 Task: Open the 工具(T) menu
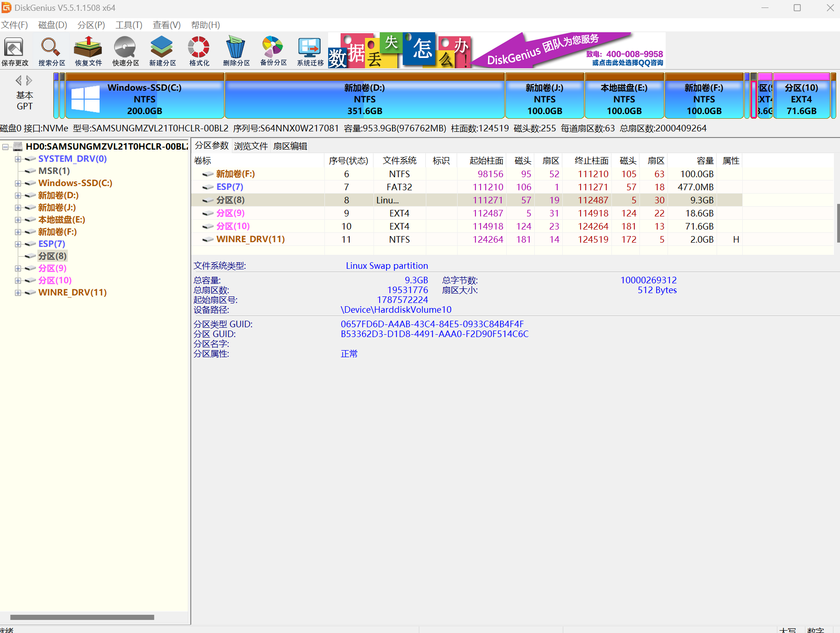point(129,25)
